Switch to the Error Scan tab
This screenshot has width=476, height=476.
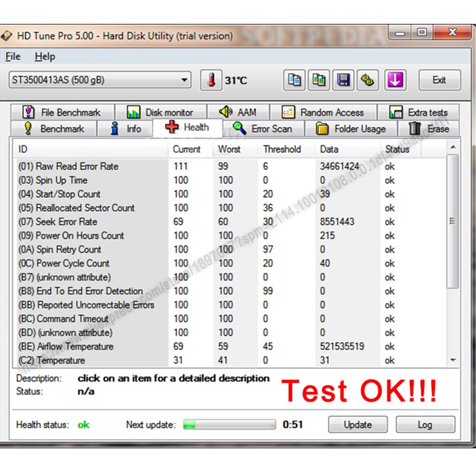(263, 129)
